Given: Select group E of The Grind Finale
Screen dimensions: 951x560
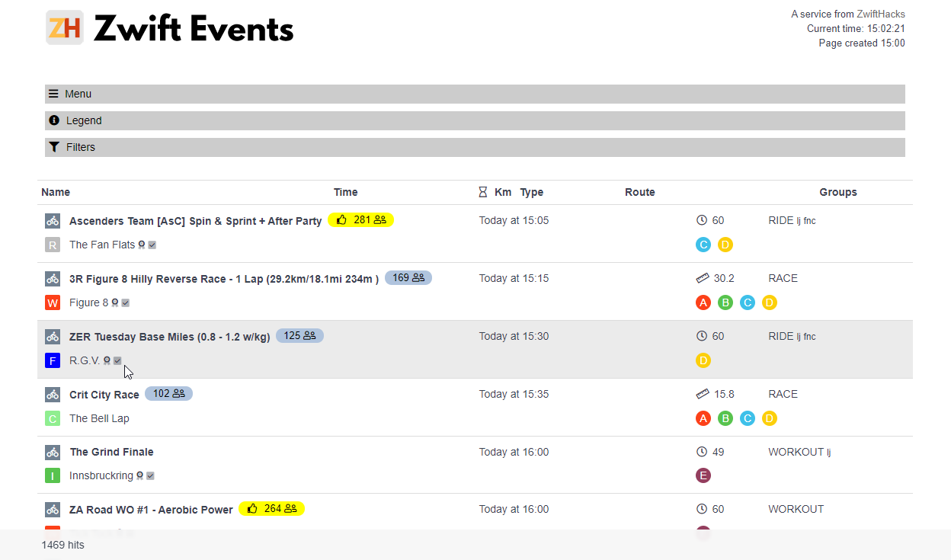Looking at the screenshot, I should 703,476.
